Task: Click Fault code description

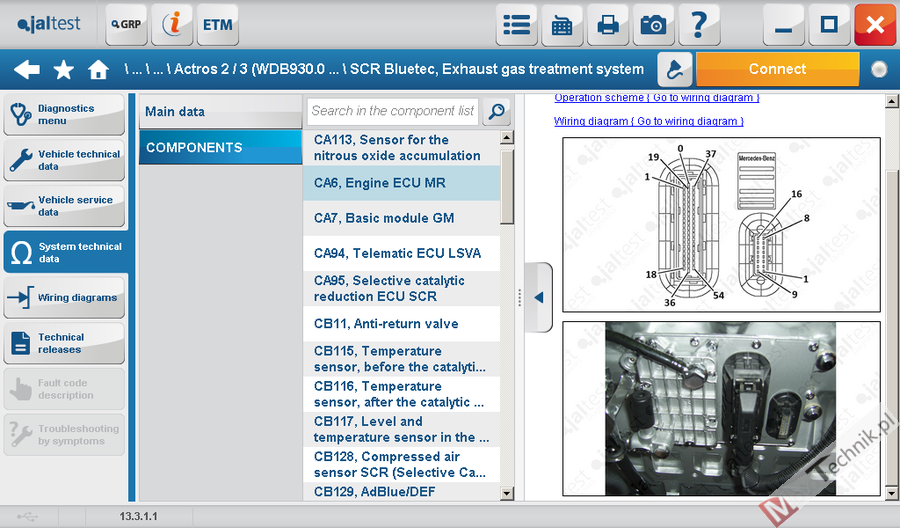Action: coord(64,389)
